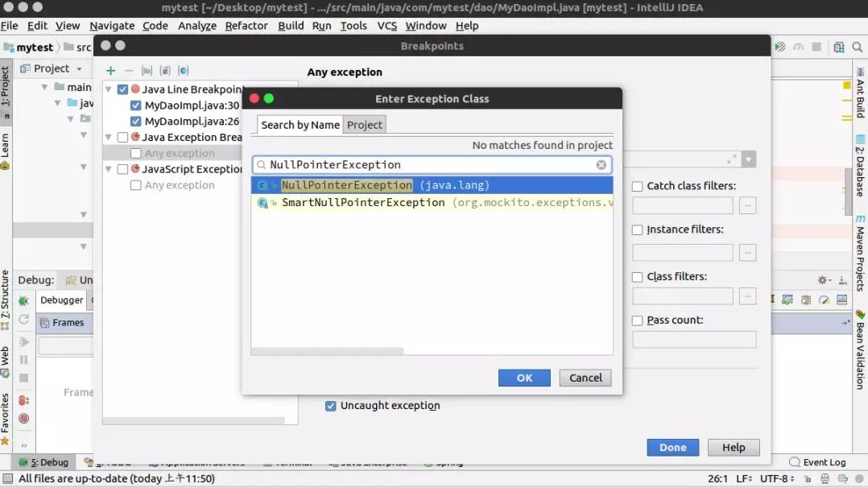The width and height of the screenshot is (868, 488).
Task: Enable the Pass count checkbox
Action: point(637,321)
